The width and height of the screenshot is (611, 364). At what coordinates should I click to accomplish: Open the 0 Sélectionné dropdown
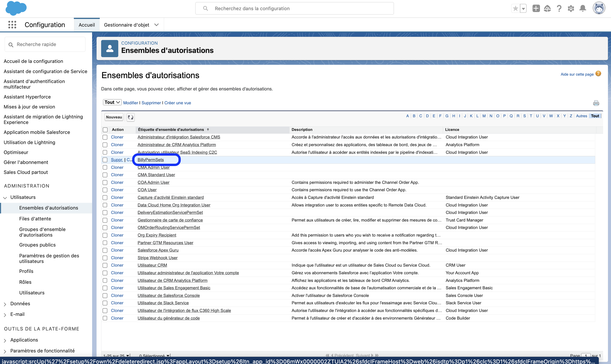(154, 356)
